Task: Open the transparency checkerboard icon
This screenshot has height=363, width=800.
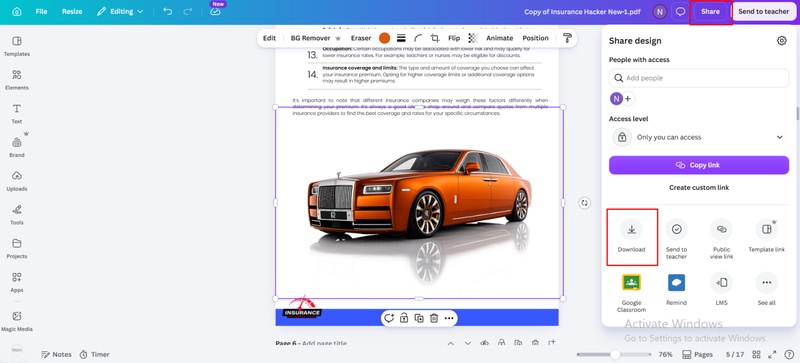Action: tap(473, 38)
